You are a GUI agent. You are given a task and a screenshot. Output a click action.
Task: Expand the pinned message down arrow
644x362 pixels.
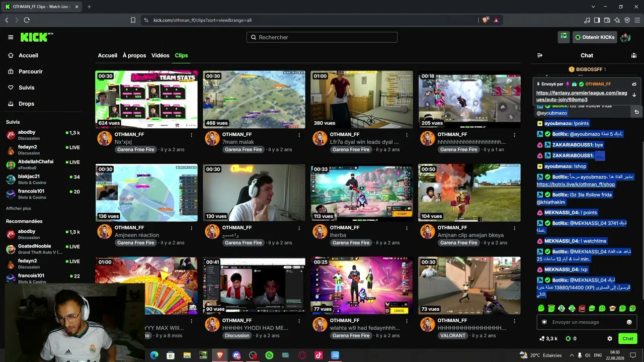click(x=634, y=95)
